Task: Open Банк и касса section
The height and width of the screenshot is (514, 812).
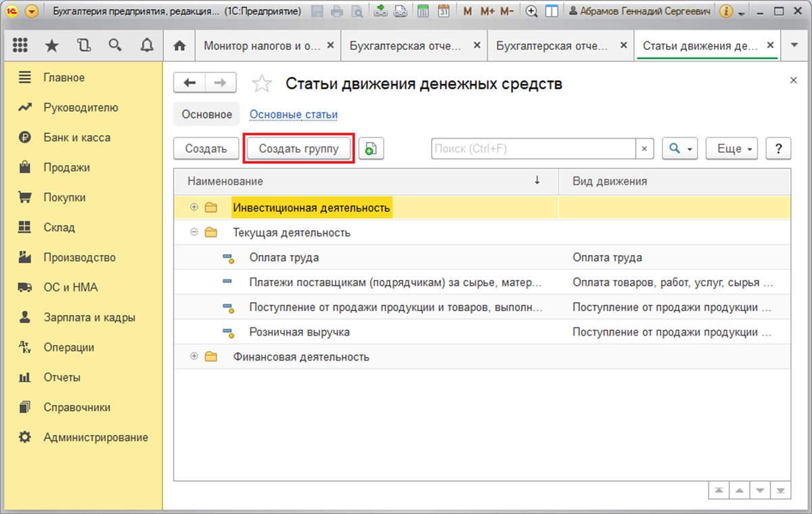Action: [x=76, y=137]
